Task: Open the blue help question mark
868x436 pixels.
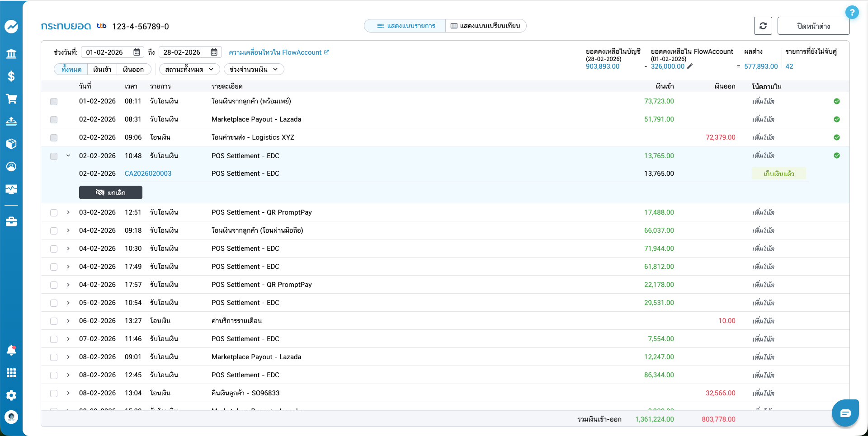Action: (852, 12)
